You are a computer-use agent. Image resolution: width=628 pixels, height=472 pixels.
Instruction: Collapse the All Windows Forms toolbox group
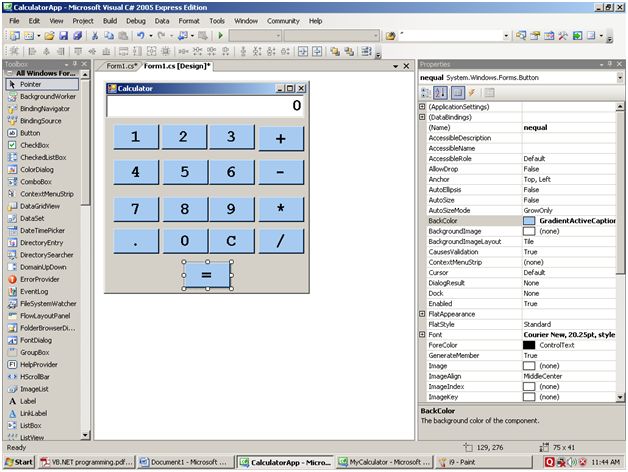(x=9, y=73)
